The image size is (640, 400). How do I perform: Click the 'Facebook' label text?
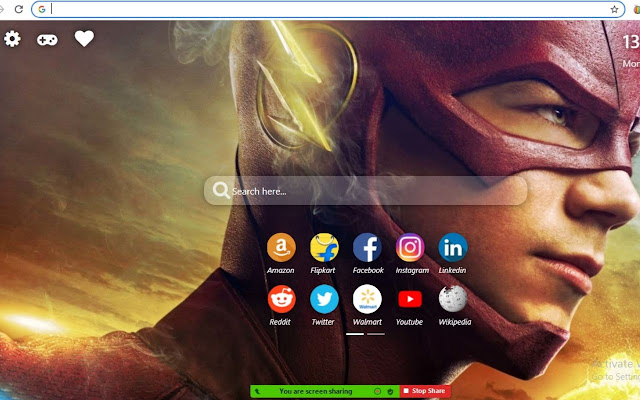pos(368,270)
